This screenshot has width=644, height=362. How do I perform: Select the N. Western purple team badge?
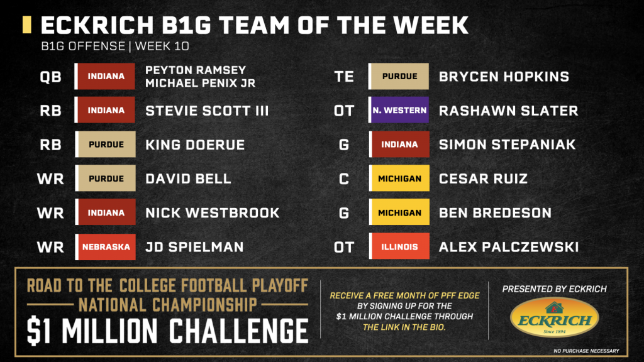[398, 110]
